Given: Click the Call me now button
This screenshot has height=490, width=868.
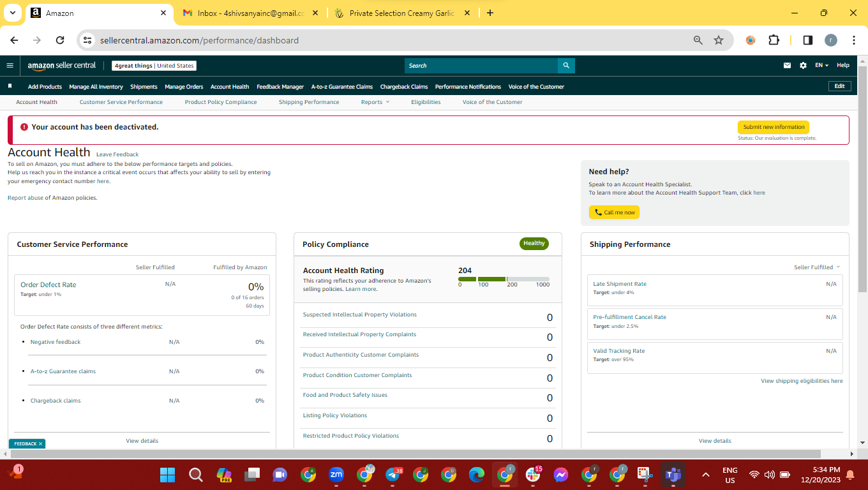Looking at the screenshot, I should click(x=614, y=212).
